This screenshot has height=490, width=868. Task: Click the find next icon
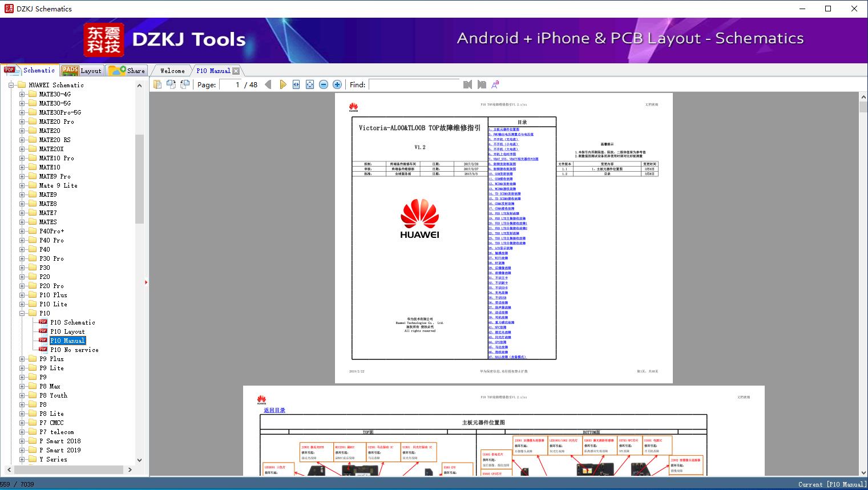pos(482,84)
